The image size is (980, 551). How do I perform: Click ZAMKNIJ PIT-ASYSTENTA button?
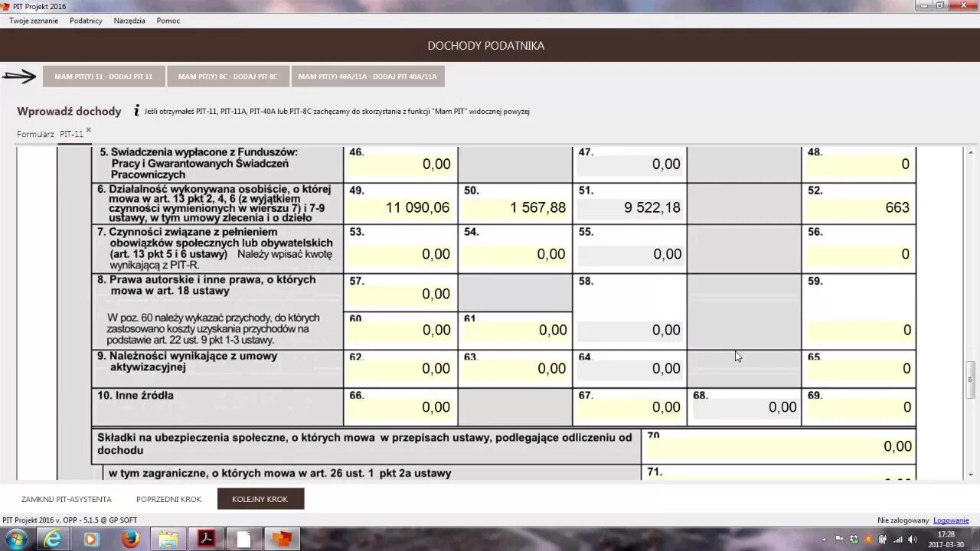click(x=67, y=499)
